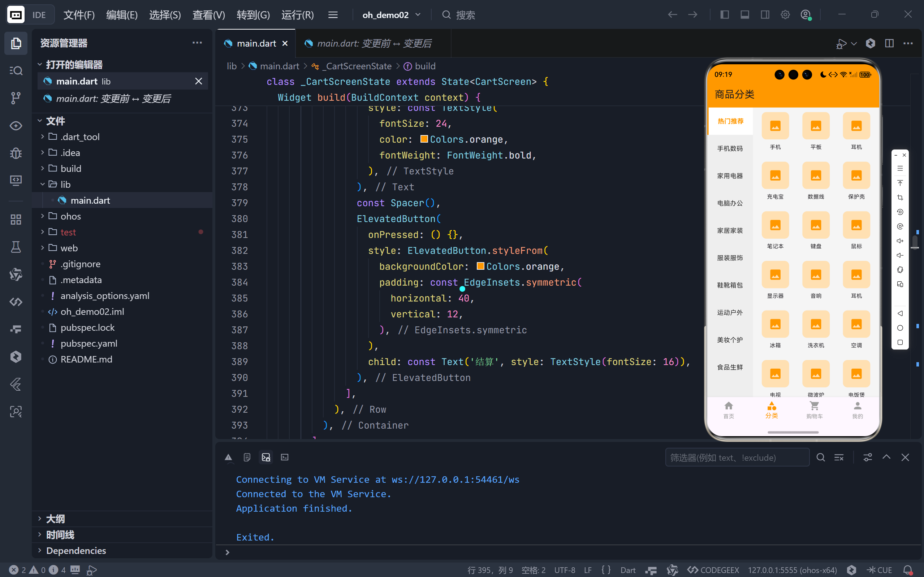Image resolution: width=924 pixels, height=577 pixels.
Task: Open the oh_demo02 project dropdown
Action: point(391,15)
